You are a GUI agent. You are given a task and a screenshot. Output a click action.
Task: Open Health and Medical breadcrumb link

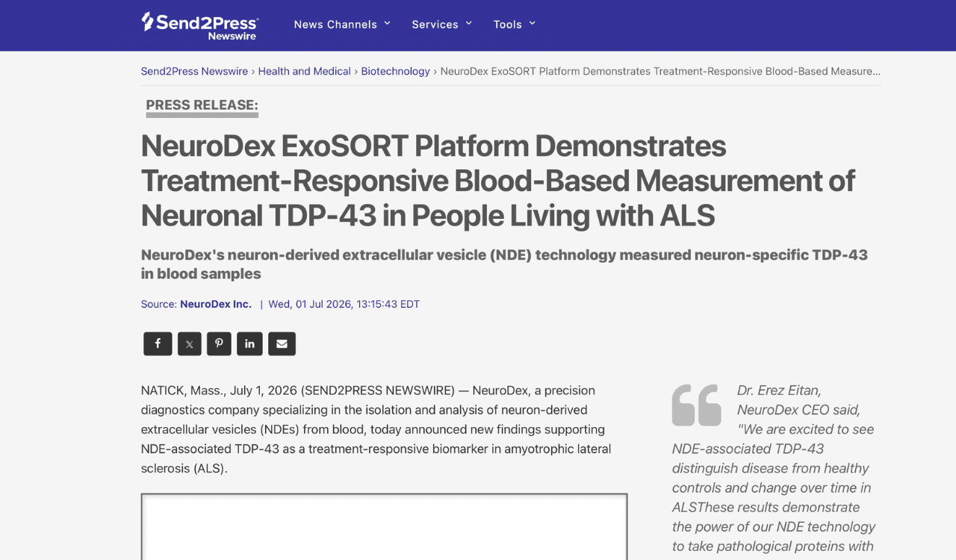(304, 71)
